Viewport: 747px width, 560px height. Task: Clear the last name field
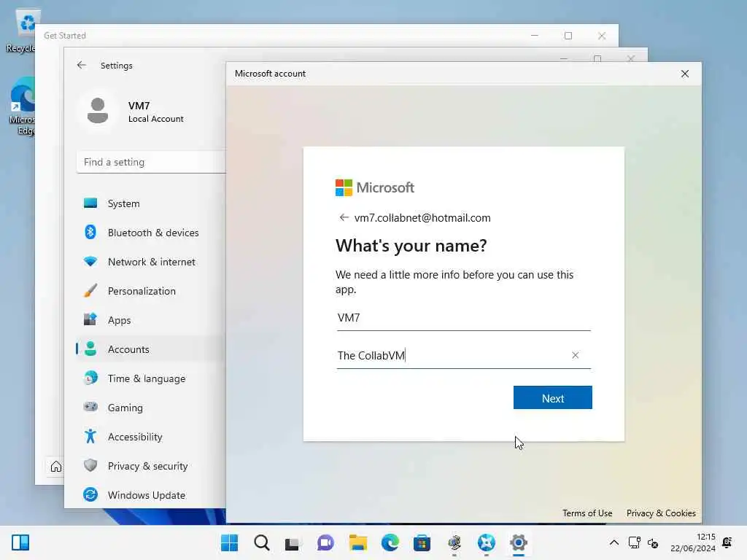click(575, 355)
